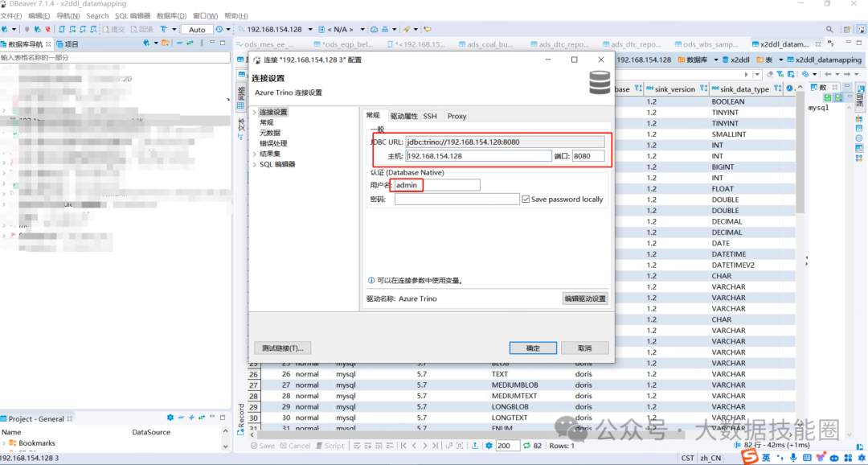The height and width of the screenshot is (465, 868).
Task: Click the Record side toggle at grid bottom left
Action: click(241, 418)
